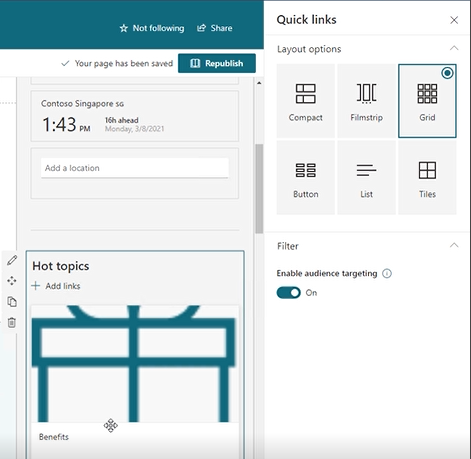This screenshot has height=459, width=471.
Task: Click the audience targeting info icon
Action: [x=387, y=274]
